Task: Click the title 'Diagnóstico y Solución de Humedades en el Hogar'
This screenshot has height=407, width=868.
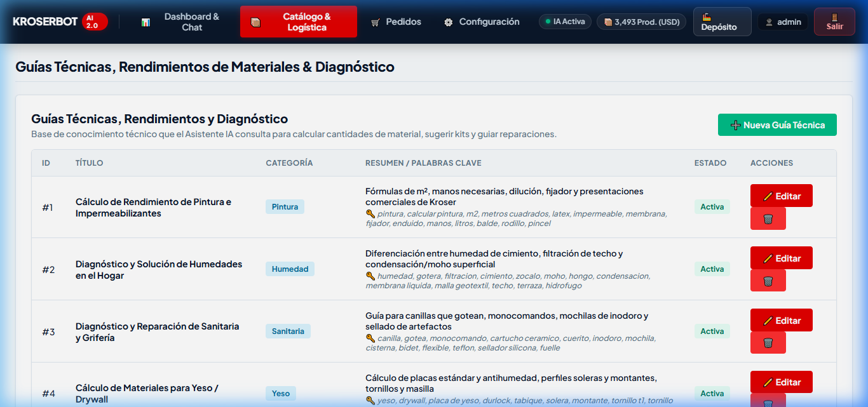Action: click(159, 270)
